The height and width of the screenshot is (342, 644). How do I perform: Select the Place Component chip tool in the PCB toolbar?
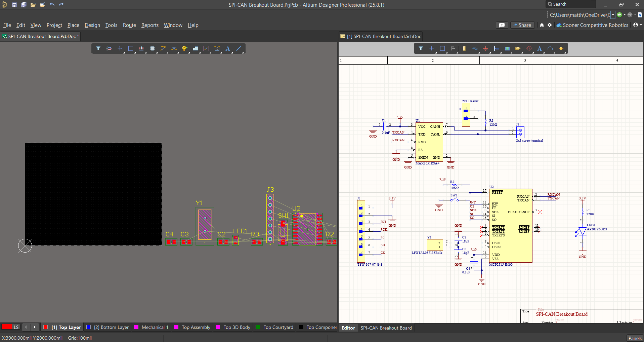pyautogui.click(x=152, y=48)
